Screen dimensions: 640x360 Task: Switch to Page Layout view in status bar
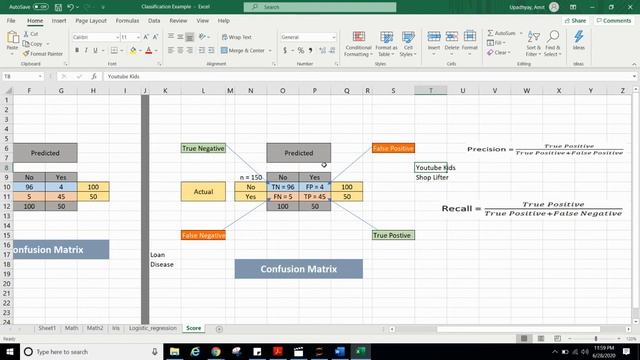541,338
